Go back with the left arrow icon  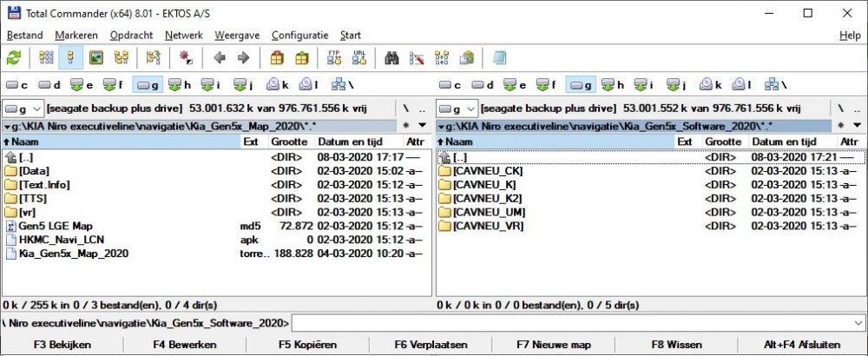click(x=219, y=58)
